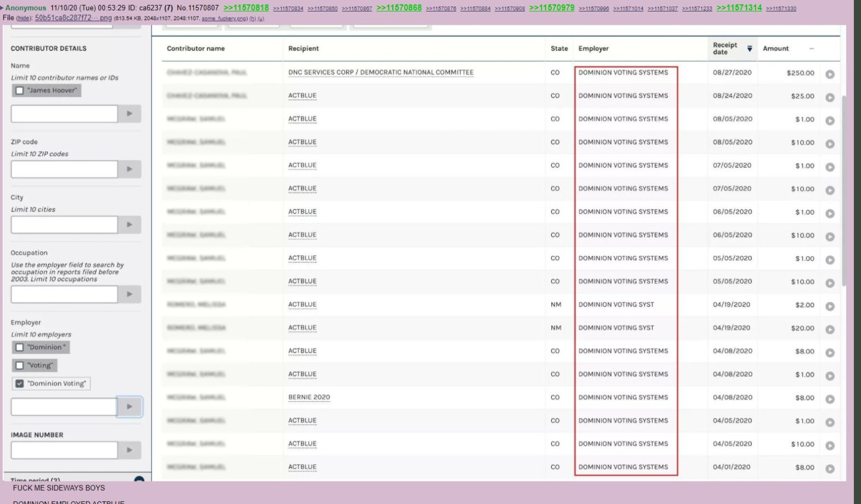Expand the 04/19/2020 $2.00 contribution row
Screen dimensions: 861x504
tap(830, 306)
